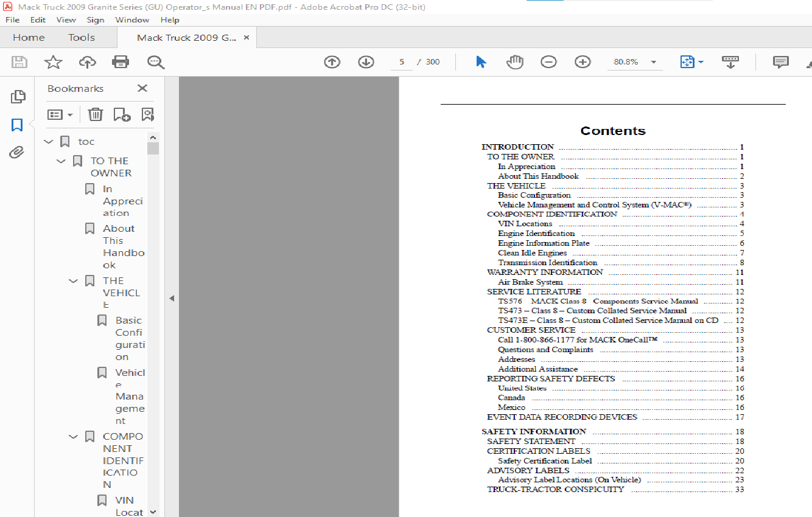This screenshot has width=812, height=517.
Task: Select the In Appreciation bookmark
Action: pyautogui.click(x=122, y=201)
